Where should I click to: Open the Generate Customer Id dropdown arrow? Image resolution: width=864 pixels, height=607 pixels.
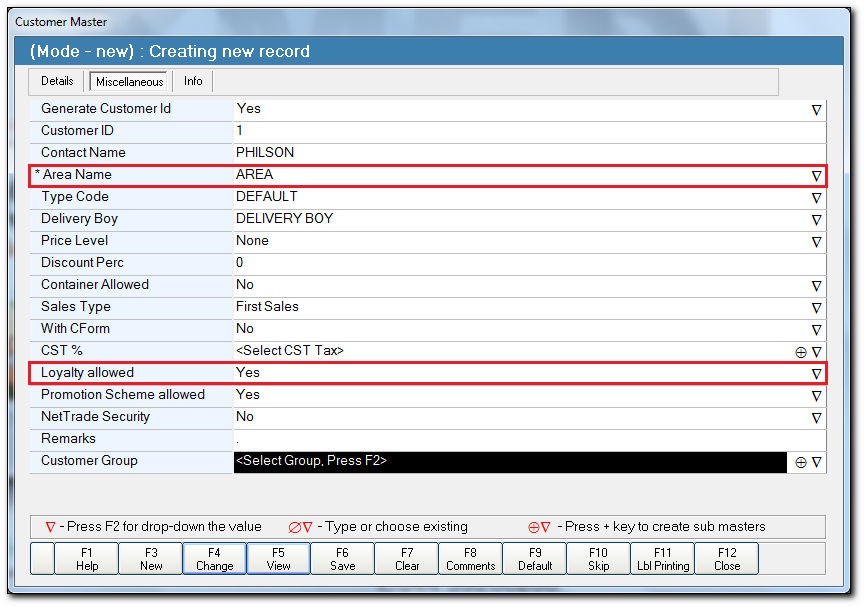click(816, 110)
